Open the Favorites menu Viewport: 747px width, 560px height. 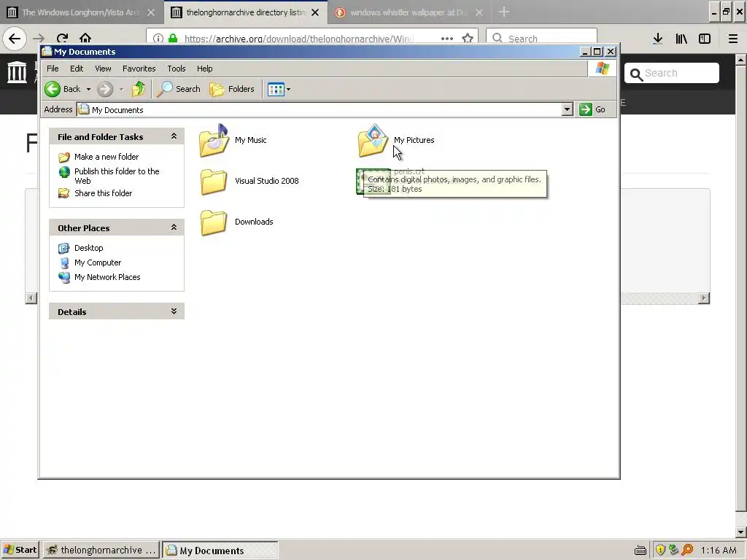(x=139, y=69)
